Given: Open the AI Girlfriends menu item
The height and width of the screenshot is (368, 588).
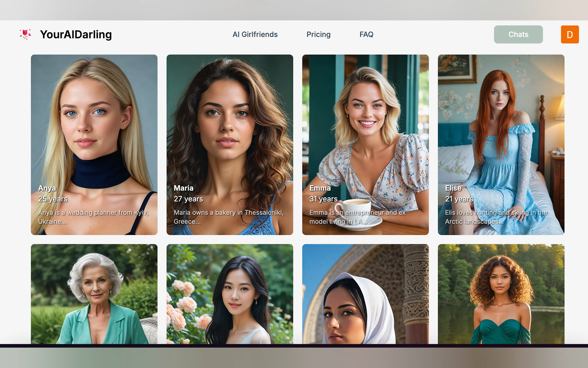Looking at the screenshot, I should pyautogui.click(x=255, y=34).
